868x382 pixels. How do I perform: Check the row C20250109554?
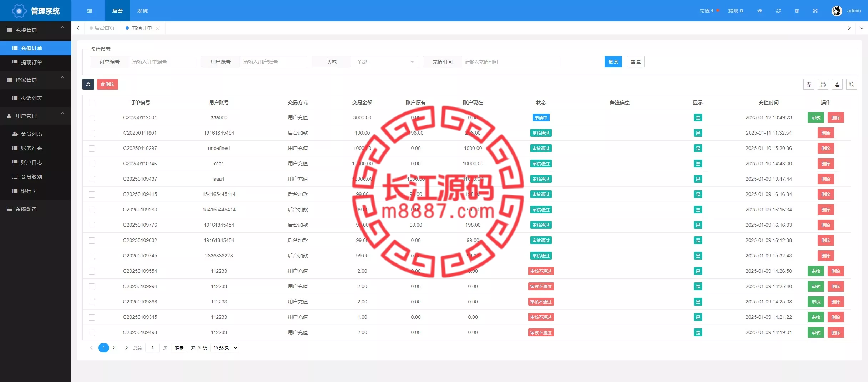92,271
